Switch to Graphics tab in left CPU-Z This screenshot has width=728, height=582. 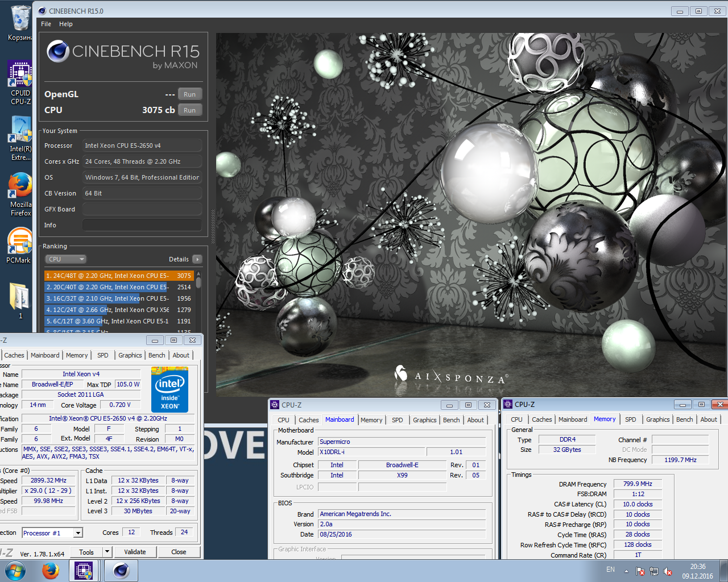130,355
